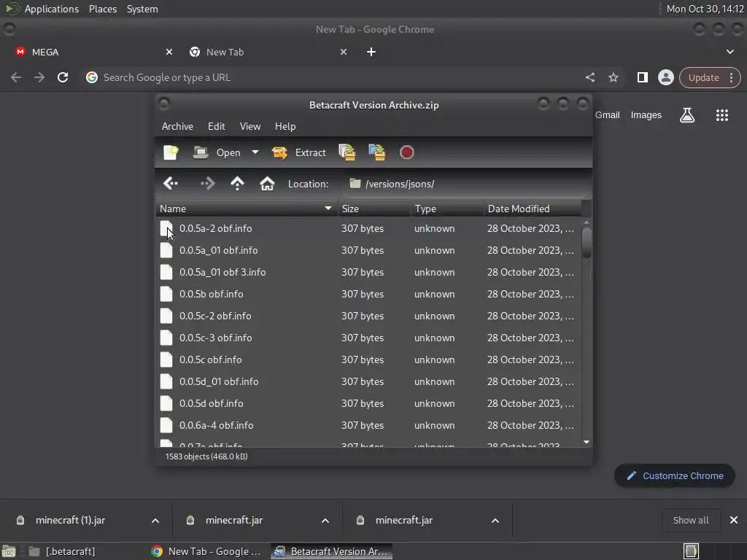Viewport: 747px width, 560px height.
Task: Click the Extract toolbar button
Action: coord(299,152)
